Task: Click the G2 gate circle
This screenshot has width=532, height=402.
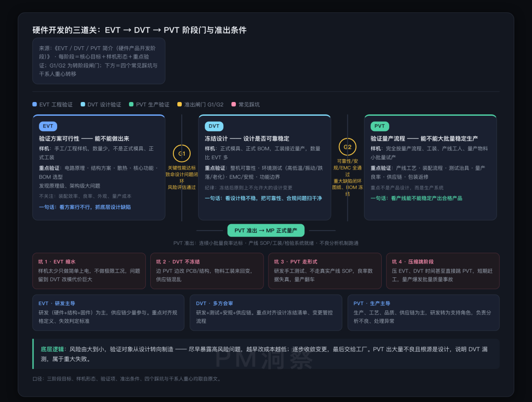Action: click(x=347, y=147)
